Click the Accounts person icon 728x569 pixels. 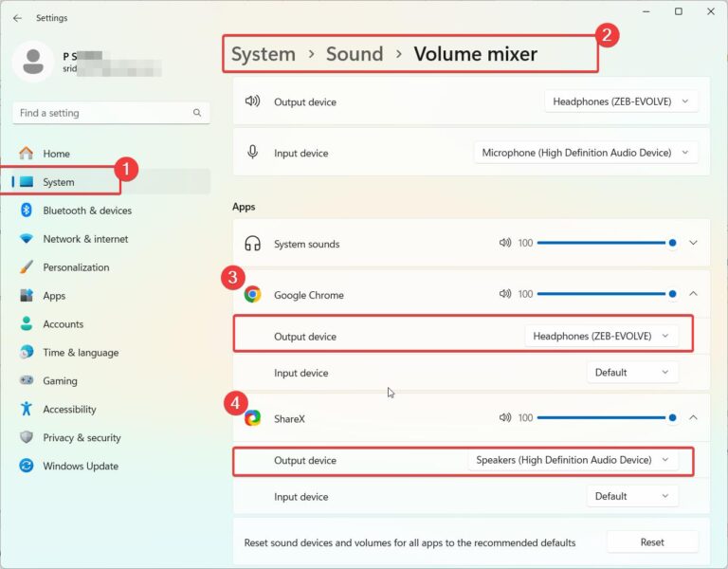pyautogui.click(x=27, y=323)
